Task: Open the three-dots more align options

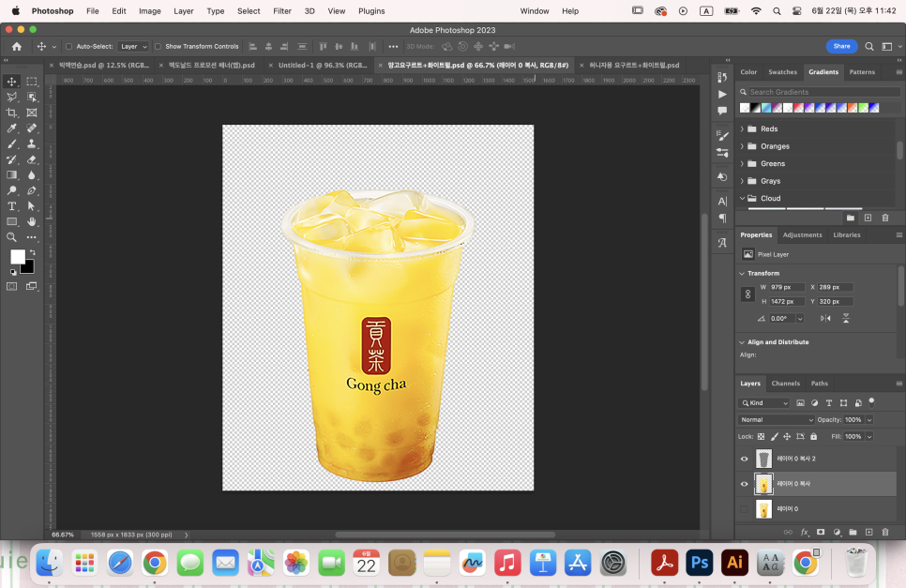Action: [393, 46]
